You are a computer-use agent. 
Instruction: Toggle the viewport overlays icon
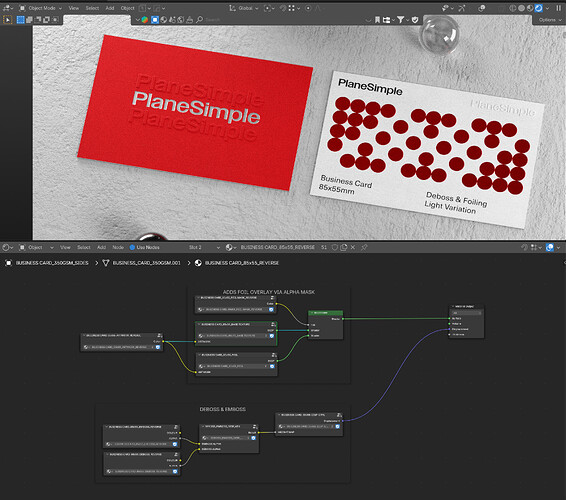pyautogui.click(x=482, y=8)
